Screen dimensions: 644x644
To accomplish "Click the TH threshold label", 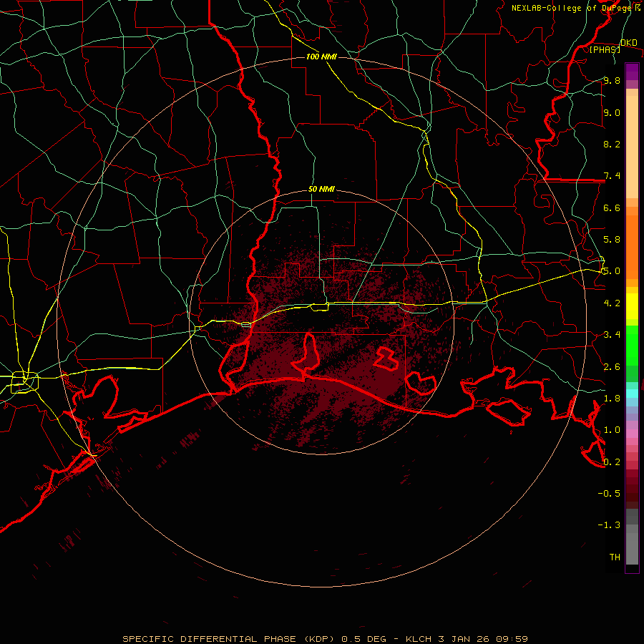I will pyautogui.click(x=615, y=557).
